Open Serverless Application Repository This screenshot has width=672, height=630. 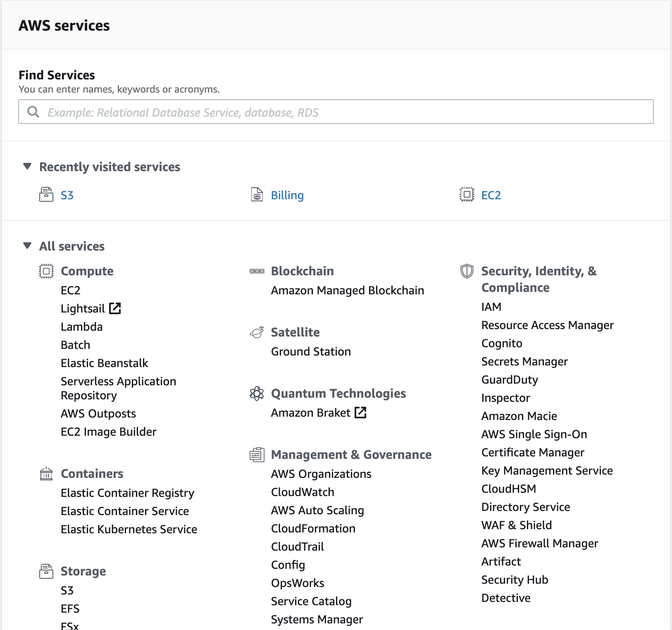118,388
